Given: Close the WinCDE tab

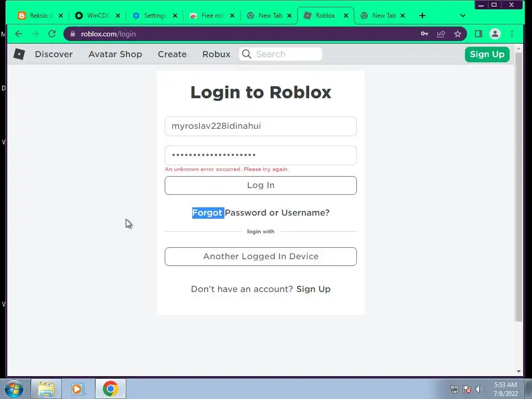Looking at the screenshot, I should click(x=118, y=16).
